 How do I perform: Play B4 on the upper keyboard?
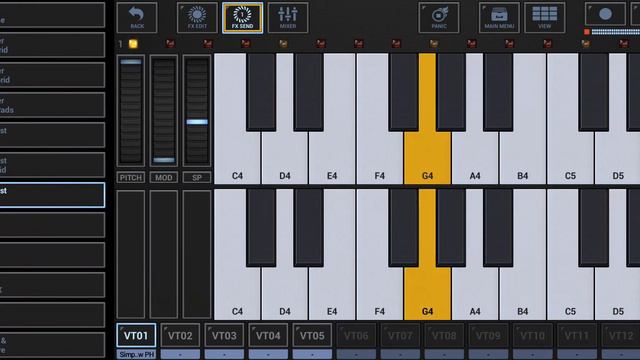click(522, 159)
